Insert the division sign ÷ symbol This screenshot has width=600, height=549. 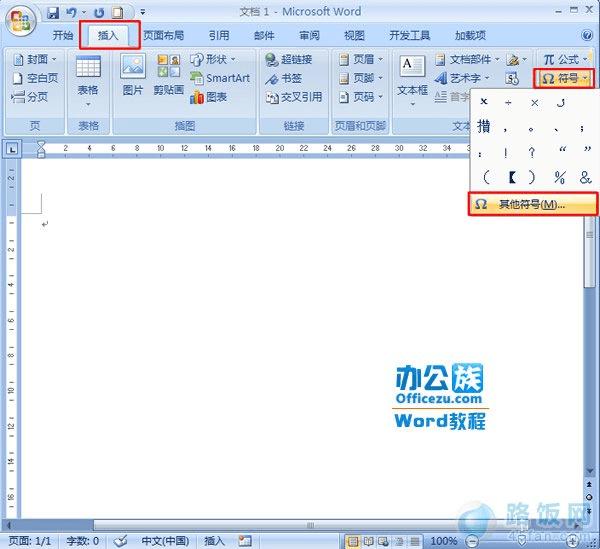[508, 103]
